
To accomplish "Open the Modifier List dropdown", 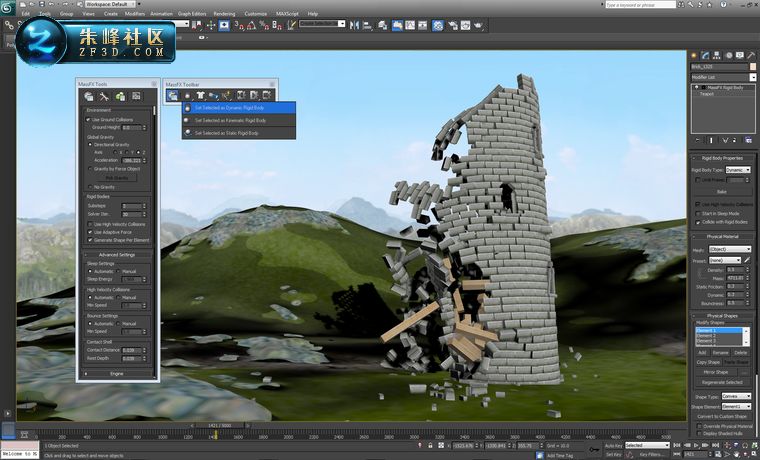I will (x=723, y=77).
